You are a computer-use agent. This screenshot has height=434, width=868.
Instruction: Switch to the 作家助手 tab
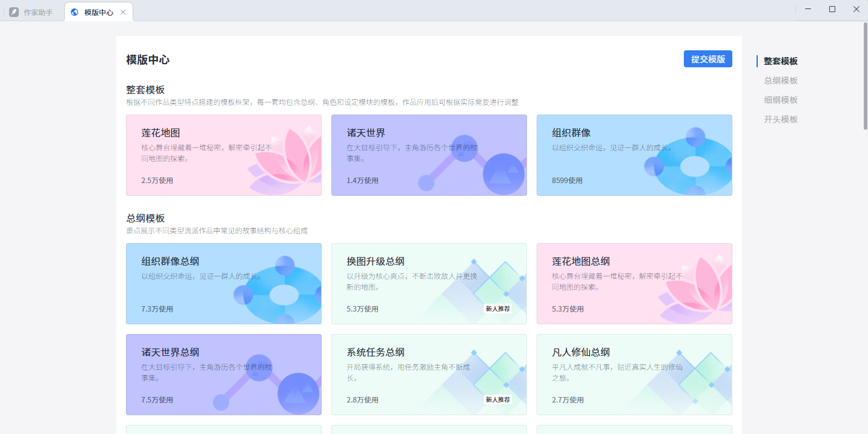point(33,11)
